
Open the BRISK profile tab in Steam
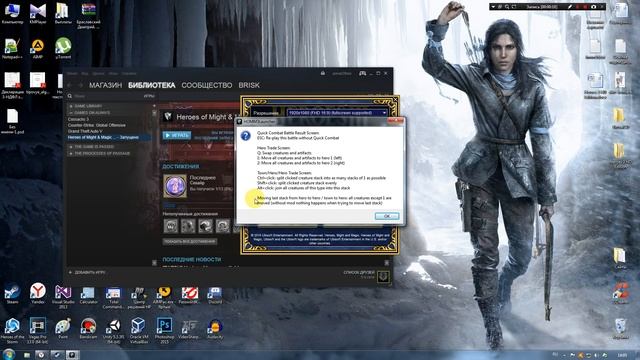[249, 85]
